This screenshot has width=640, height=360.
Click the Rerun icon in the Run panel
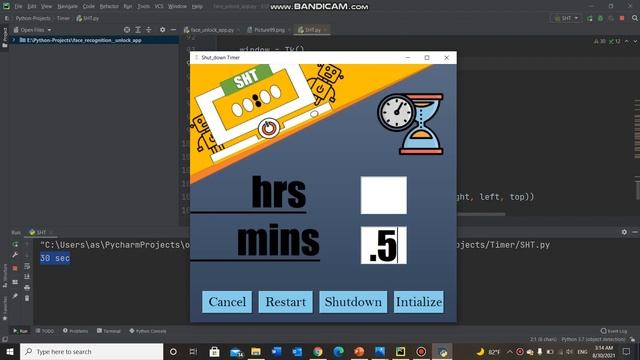click(x=15, y=244)
